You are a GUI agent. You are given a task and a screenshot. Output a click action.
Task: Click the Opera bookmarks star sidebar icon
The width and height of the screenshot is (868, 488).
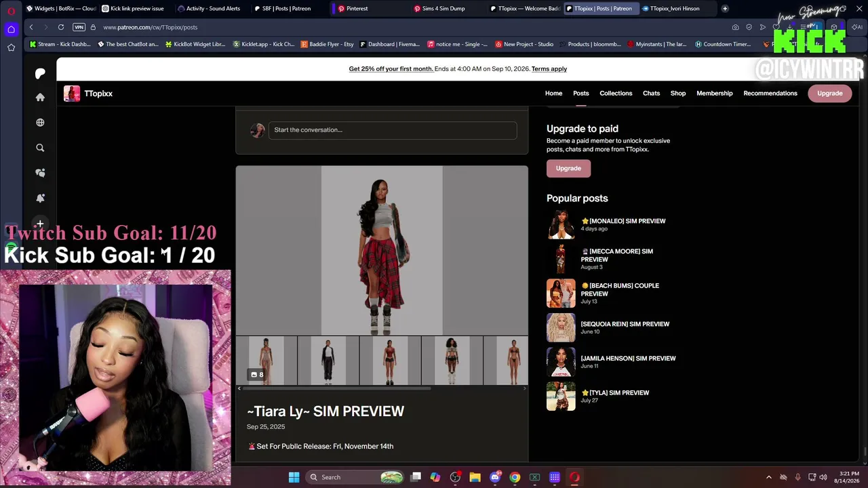pos(11,47)
